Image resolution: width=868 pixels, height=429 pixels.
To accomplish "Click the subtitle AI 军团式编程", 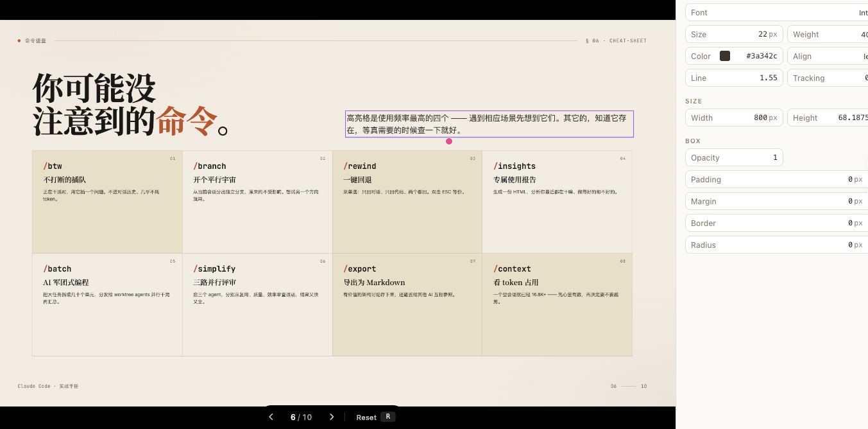I will (x=66, y=283).
